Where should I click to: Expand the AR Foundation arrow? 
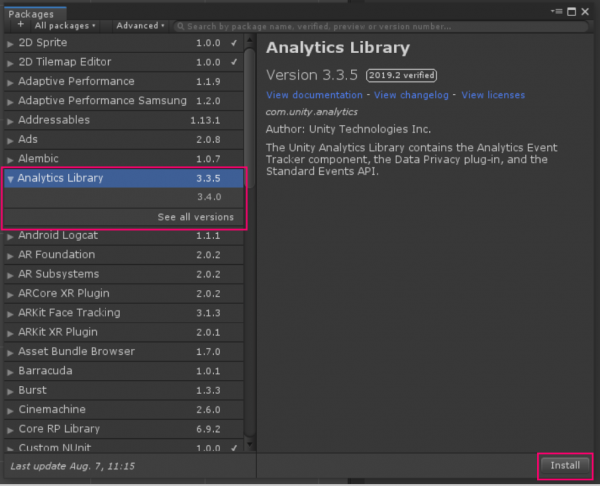(x=10, y=256)
